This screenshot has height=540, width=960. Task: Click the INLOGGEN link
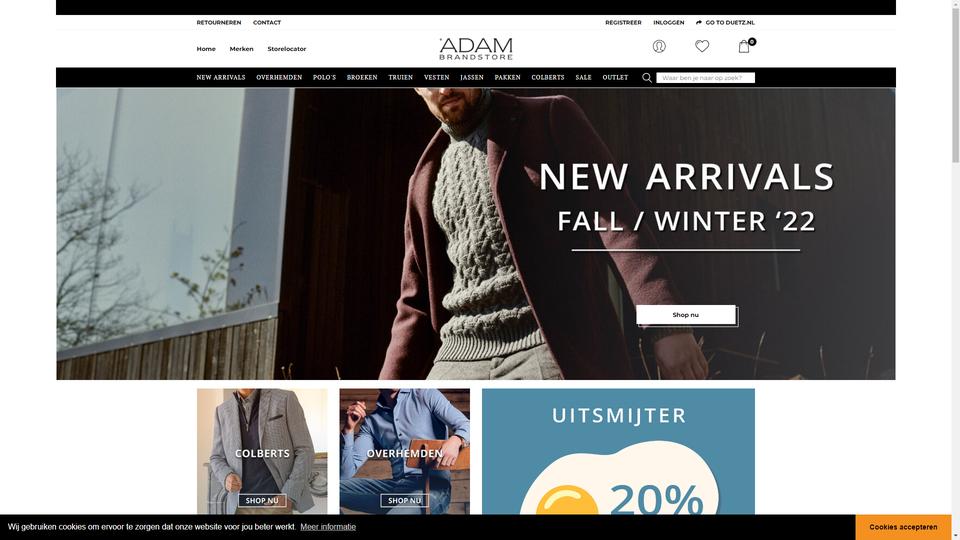(x=669, y=23)
